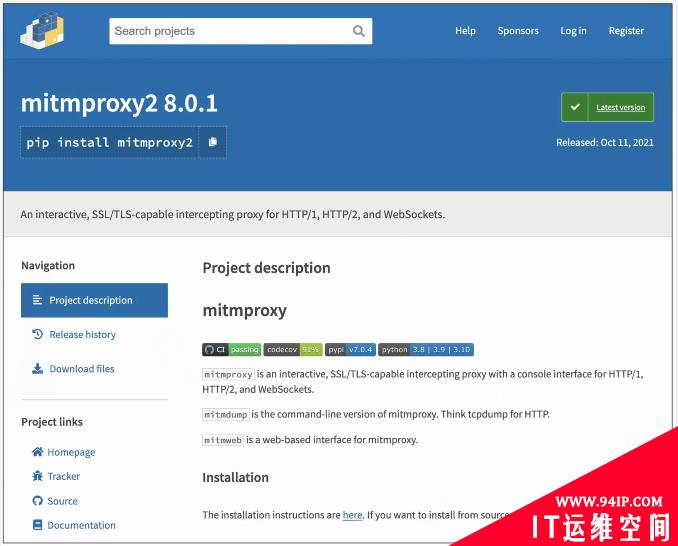Click the Documentation book icon

(x=38, y=525)
